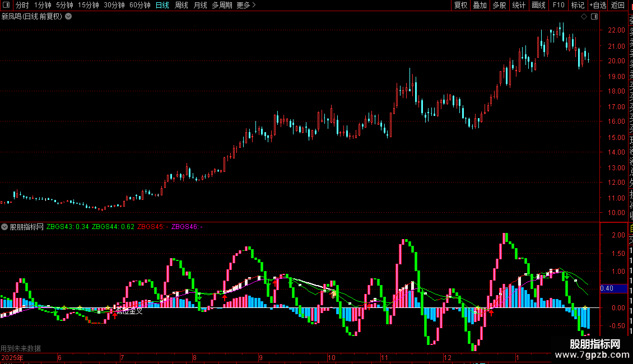
Task: Add stock with +自选 button
Action: [598, 5]
